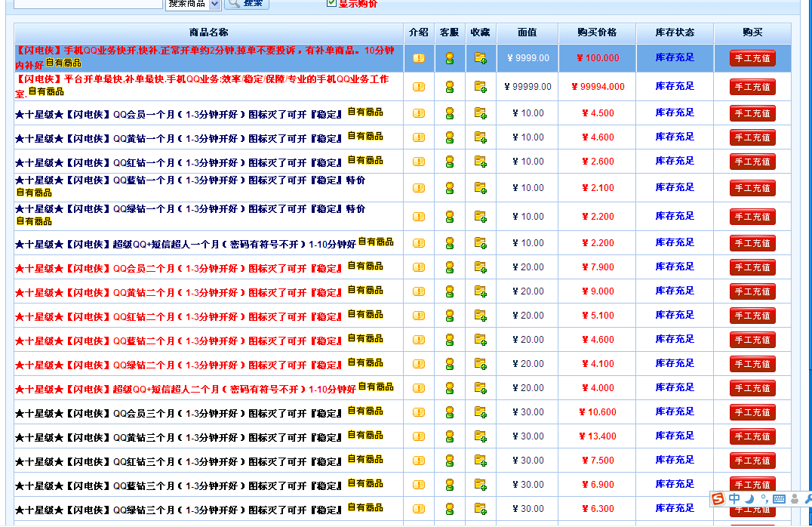Screen dimensions: 812x527
Task: Click the Sogou input method logo icon
Action: [718, 498]
